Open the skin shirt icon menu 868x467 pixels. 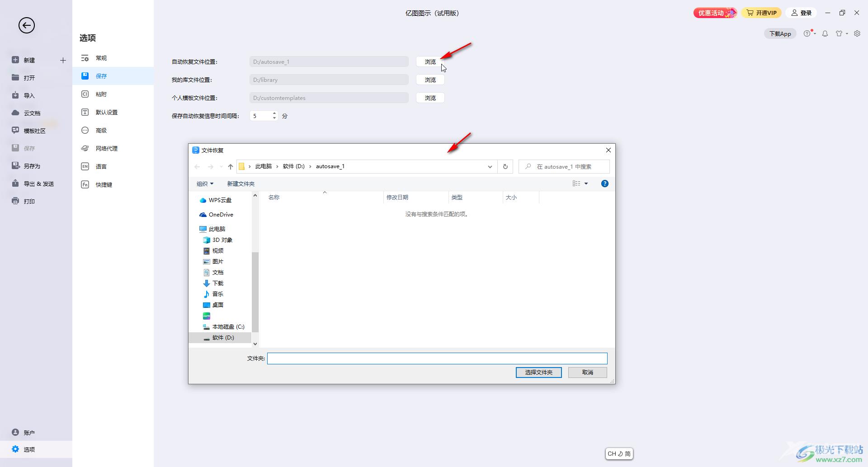(x=839, y=33)
